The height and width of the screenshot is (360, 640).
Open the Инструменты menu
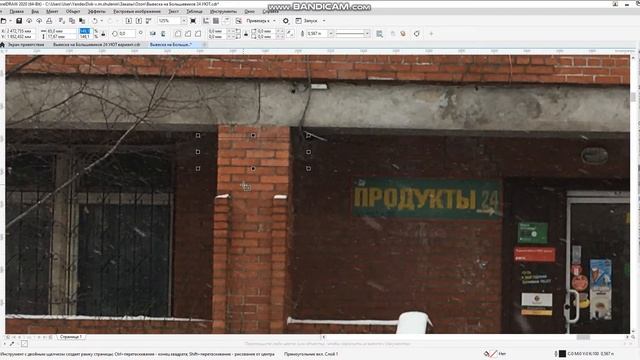223,11
